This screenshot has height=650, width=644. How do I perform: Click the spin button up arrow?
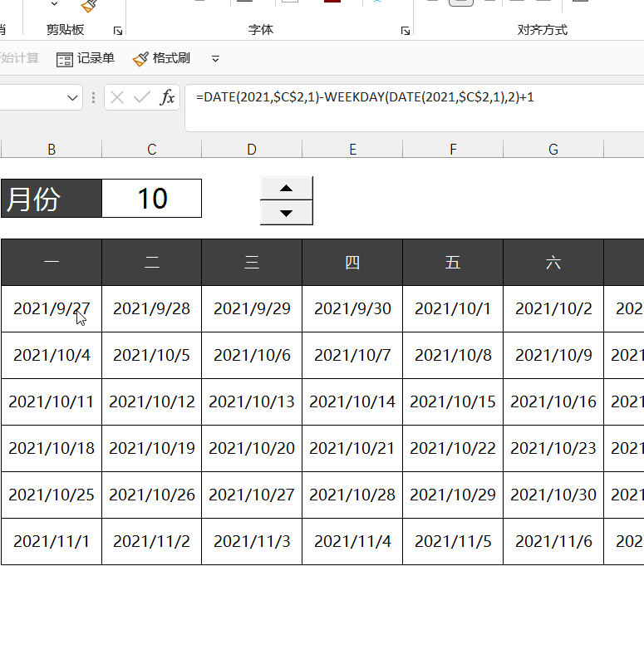point(287,189)
